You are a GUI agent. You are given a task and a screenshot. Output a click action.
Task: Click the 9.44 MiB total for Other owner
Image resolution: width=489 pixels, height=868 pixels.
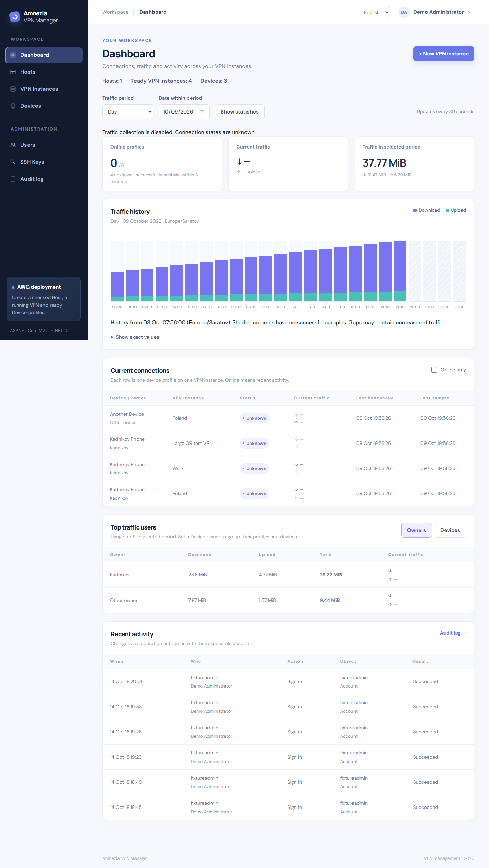click(330, 600)
